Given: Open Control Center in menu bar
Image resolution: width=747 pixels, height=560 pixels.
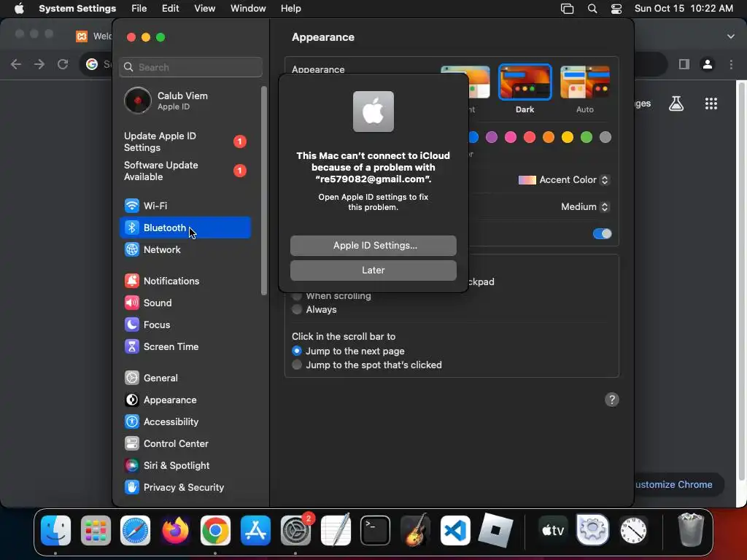Looking at the screenshot, I should click(616, 9).
